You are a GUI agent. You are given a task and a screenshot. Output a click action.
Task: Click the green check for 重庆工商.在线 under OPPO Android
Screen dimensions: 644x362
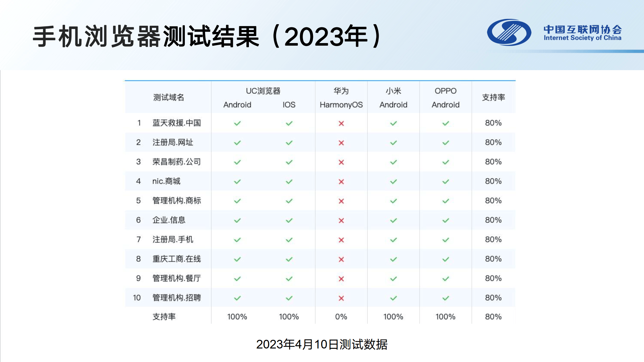click(x=446, y=259)
